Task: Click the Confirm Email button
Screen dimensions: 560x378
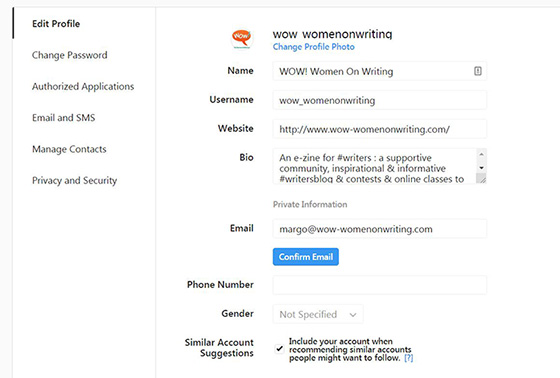Action: pyautogui.click(x=306, y=257)
